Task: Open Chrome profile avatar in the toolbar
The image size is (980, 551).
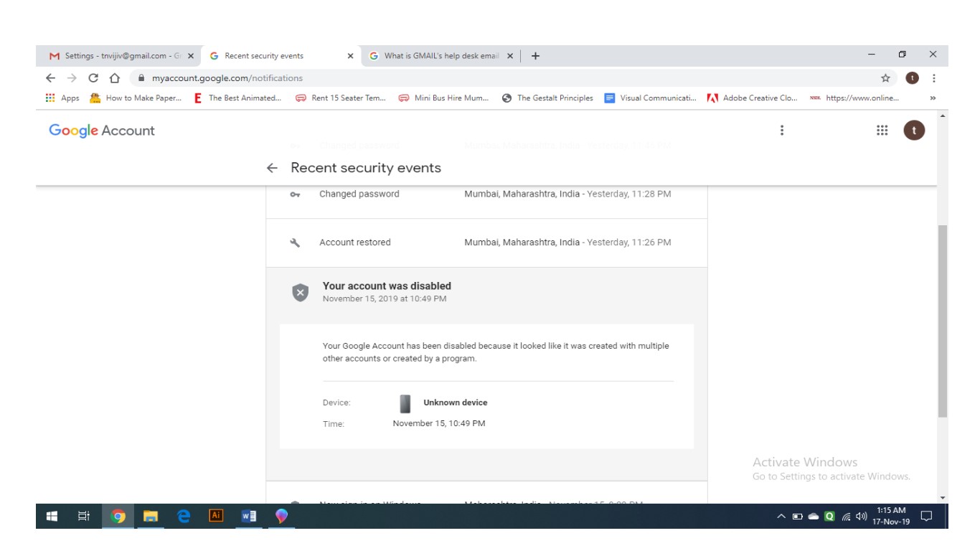Action: tap(912, 77)
